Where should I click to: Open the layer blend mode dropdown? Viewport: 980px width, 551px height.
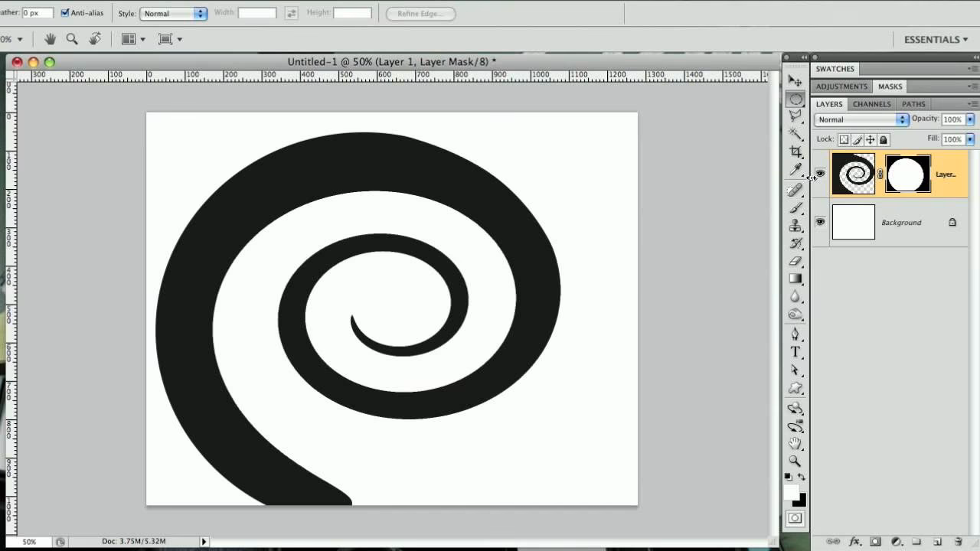pyautogui.click(x=861, y=119)
